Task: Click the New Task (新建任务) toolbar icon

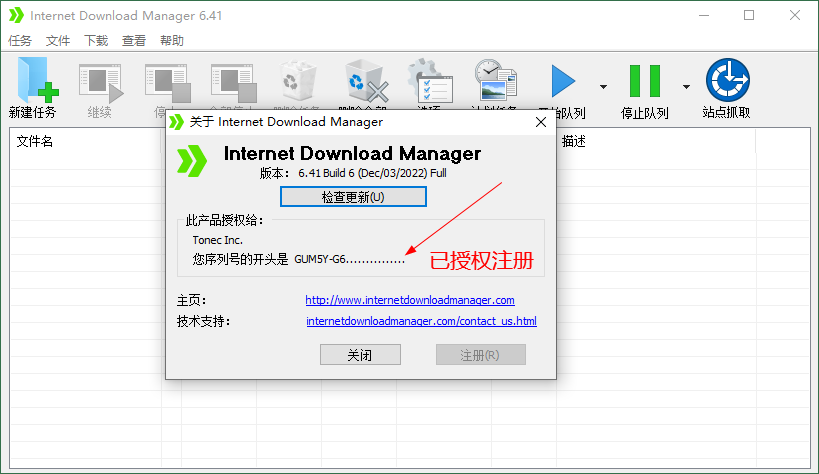Action: (38, 80)
